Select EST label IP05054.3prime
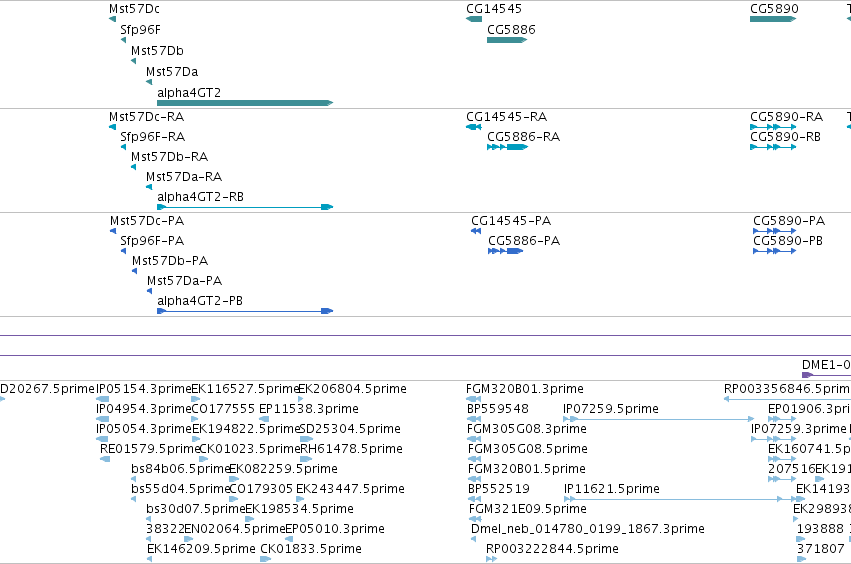 coord(143,429)
